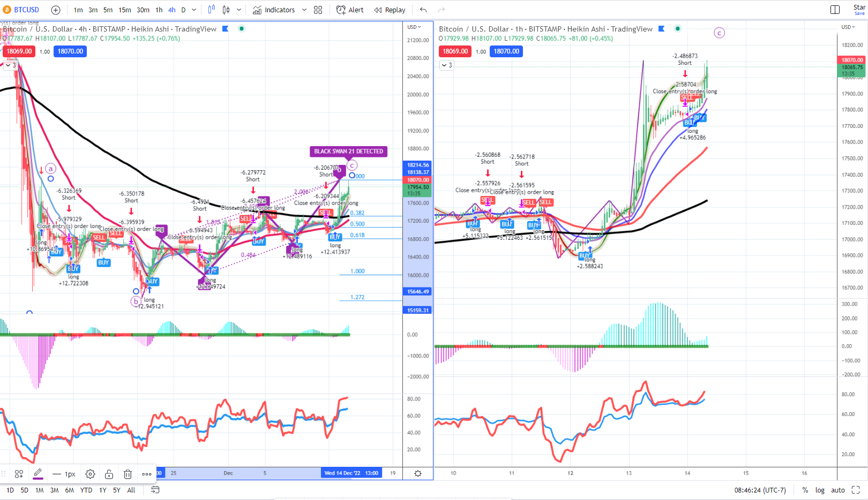
Task: Expand the chart type dropdown arrow
Action: (x=239, y=10)
